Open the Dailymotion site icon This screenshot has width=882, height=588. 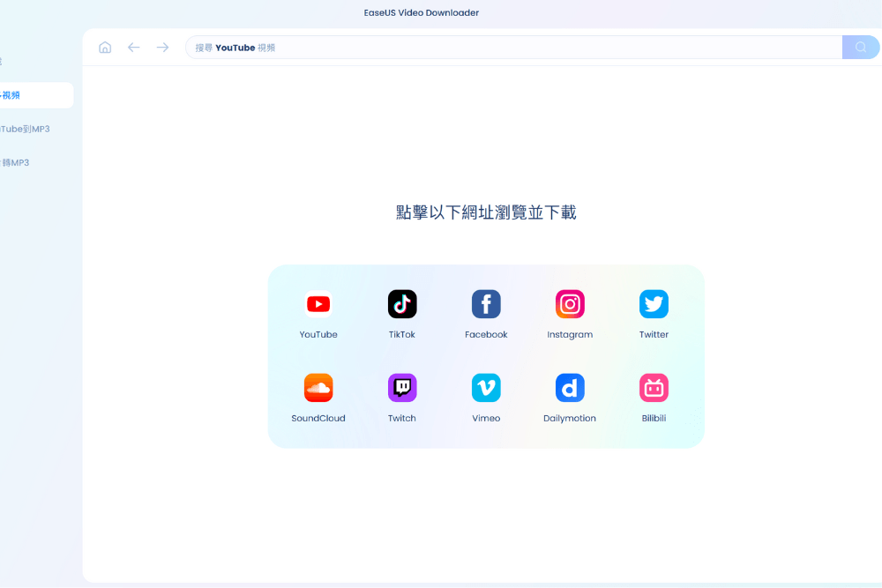(x=570, y=388)
